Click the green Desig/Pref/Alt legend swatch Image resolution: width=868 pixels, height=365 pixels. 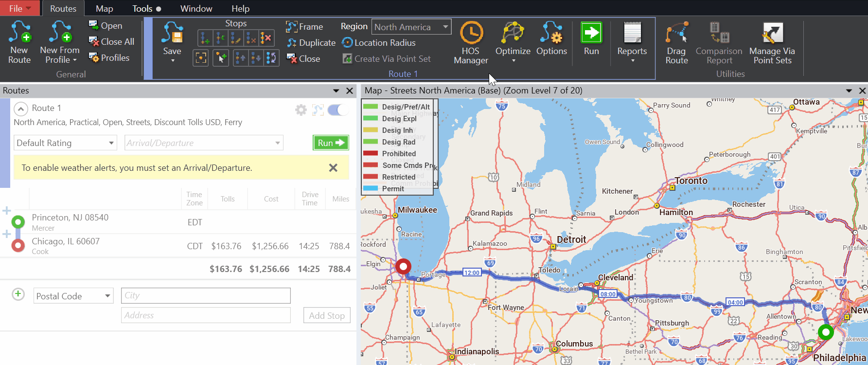tap(371, 107)
